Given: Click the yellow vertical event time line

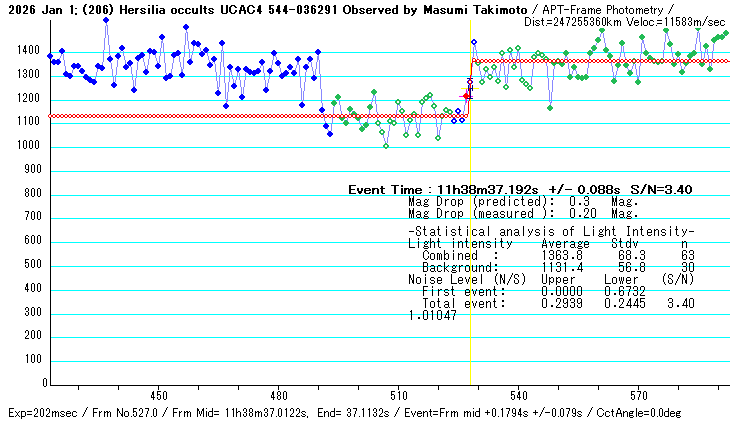Looking at the screenshot, I should (471, 250).
